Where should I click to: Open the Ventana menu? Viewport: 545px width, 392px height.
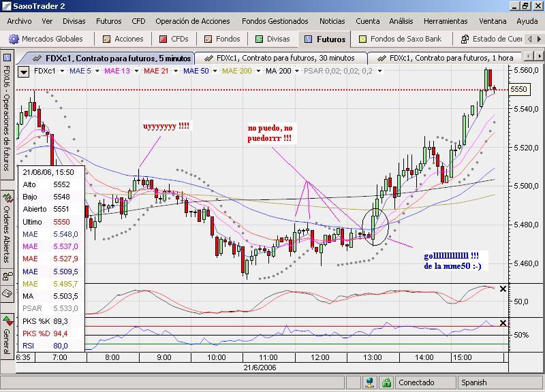click(492, 21)
